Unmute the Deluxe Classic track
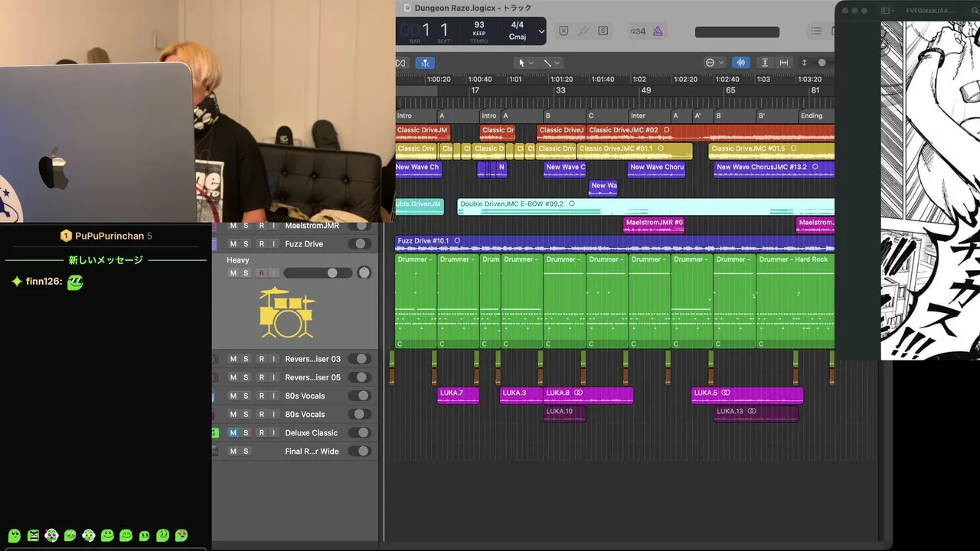The height and width of the screenshot is (551, 980). point(234,432)
